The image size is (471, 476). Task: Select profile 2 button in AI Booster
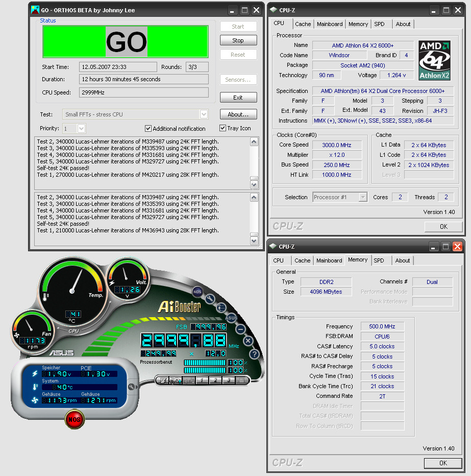[215, 380]
